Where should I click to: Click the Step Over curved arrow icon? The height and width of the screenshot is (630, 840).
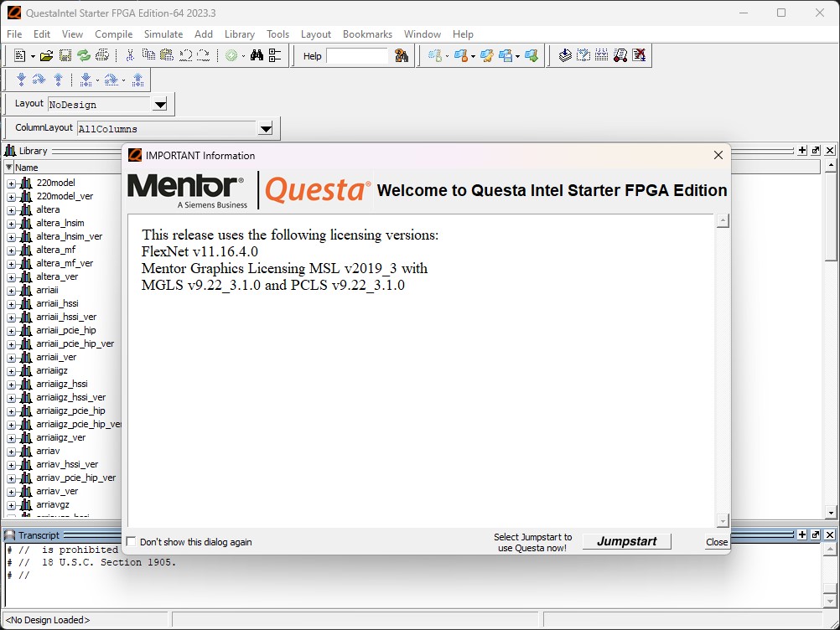pyautogui.click(x=39, y=80)
